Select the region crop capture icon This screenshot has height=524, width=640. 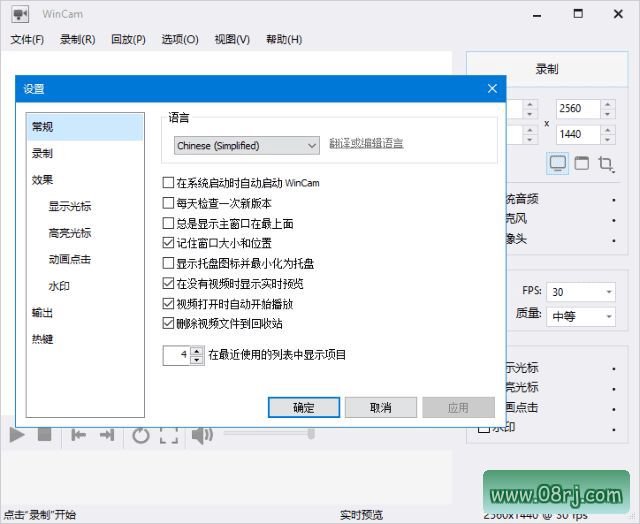point(606,163)
